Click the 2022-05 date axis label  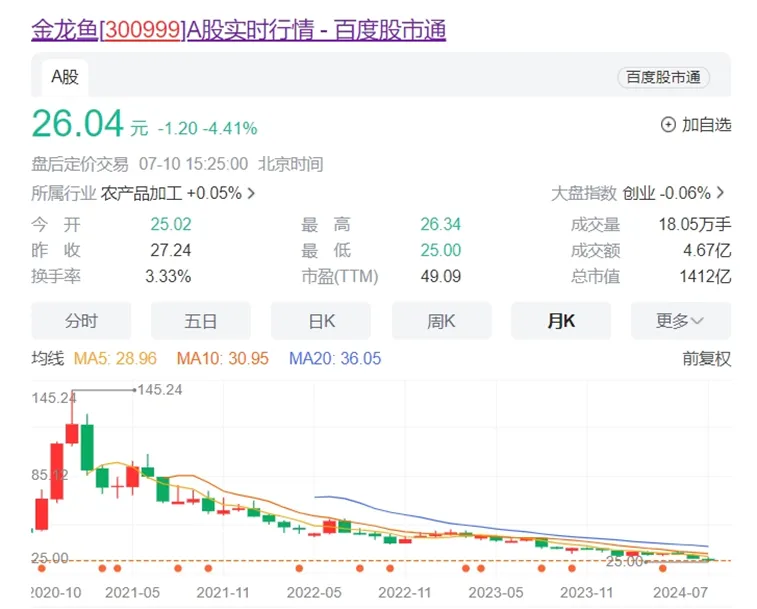pos(314,593)
